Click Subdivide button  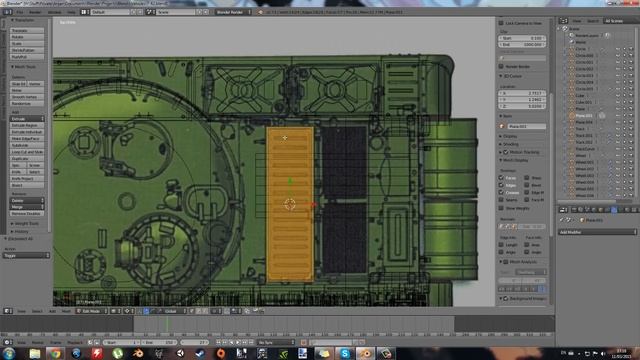tap(27, 145)
